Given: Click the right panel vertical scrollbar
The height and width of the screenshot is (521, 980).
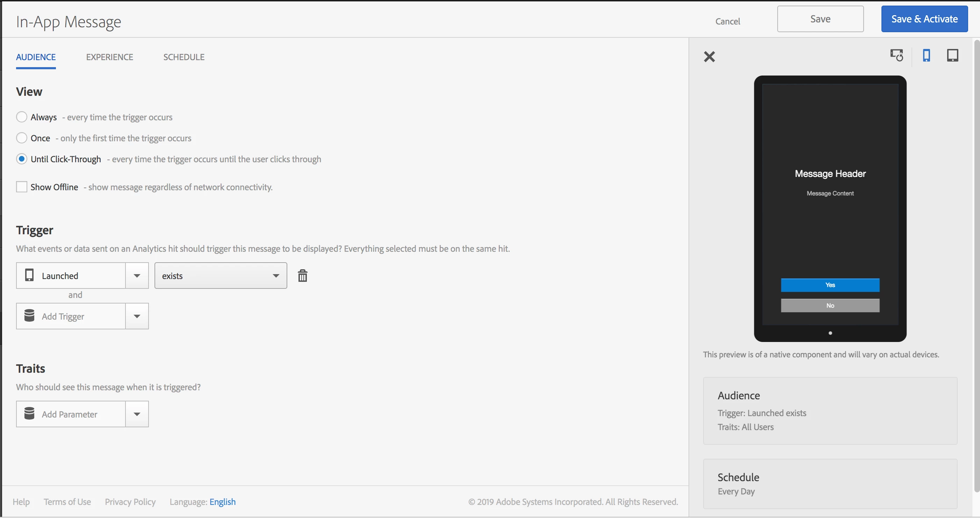Looking at the screenshot, I should 976,266.
